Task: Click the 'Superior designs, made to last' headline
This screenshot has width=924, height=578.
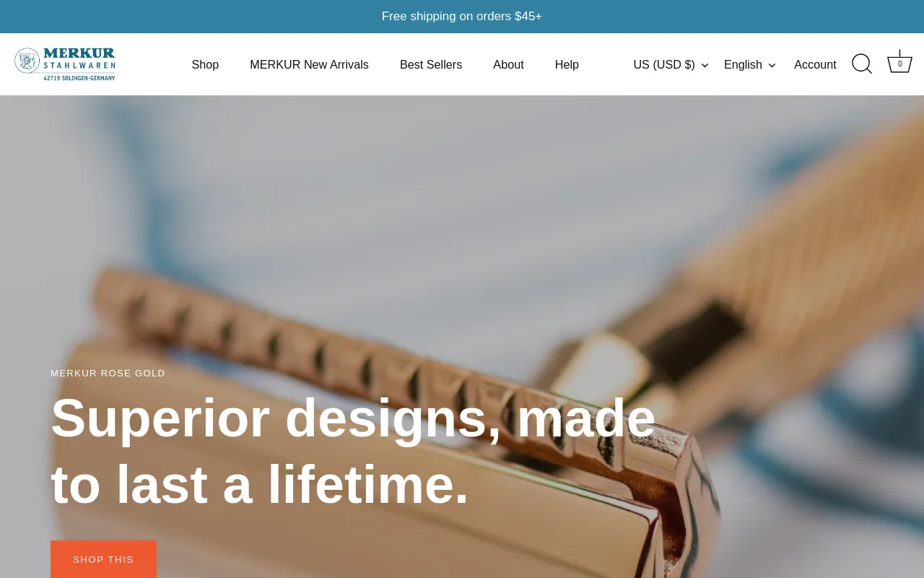Action: point(354,451)
